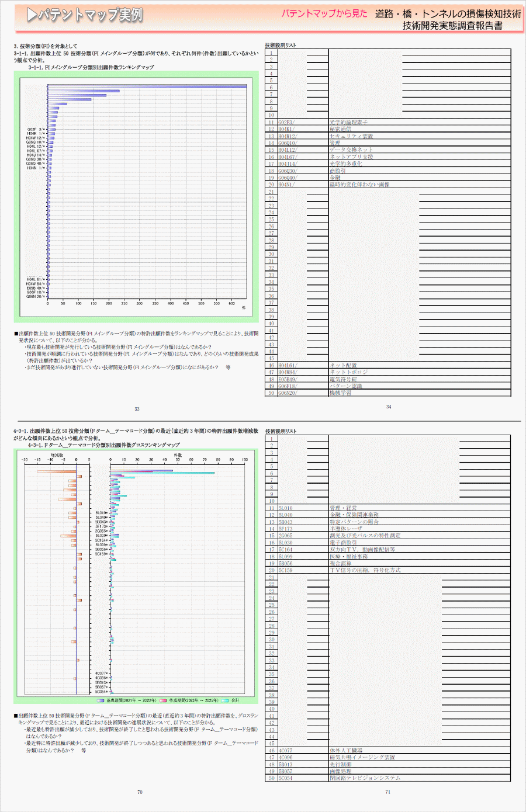Click the longest bar in FI ranking chart
Screen dimensions: 526x812
146,86
